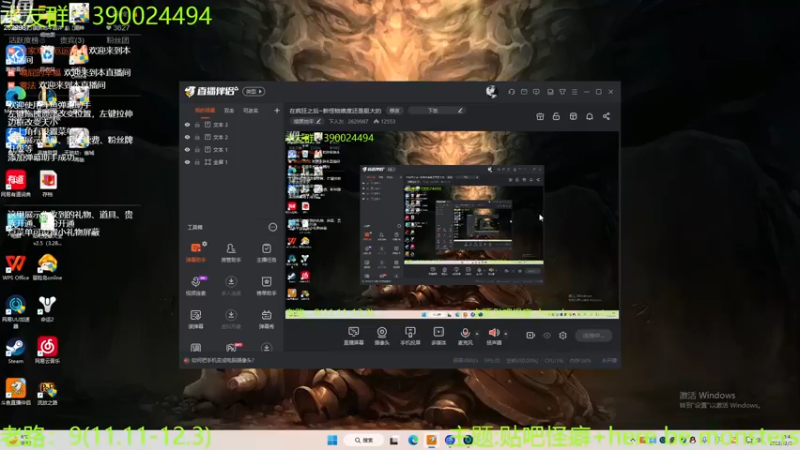This screenshot has height=450, width=800.
Task: Open the stream category selector with pencil
Action: (x=436, y=110)
